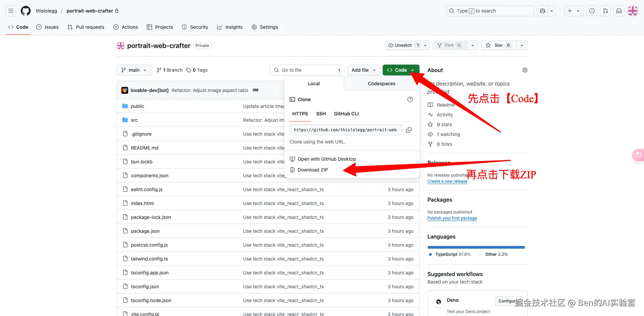Open the Pull requests tab
The image size is (644, 316).
click(x=86, y=27)
